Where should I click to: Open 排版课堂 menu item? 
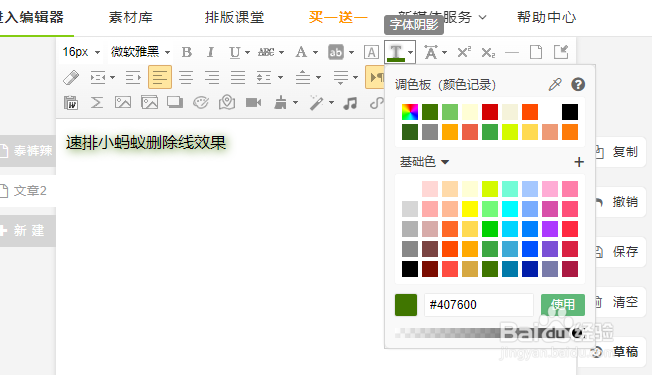pos(234,17)
